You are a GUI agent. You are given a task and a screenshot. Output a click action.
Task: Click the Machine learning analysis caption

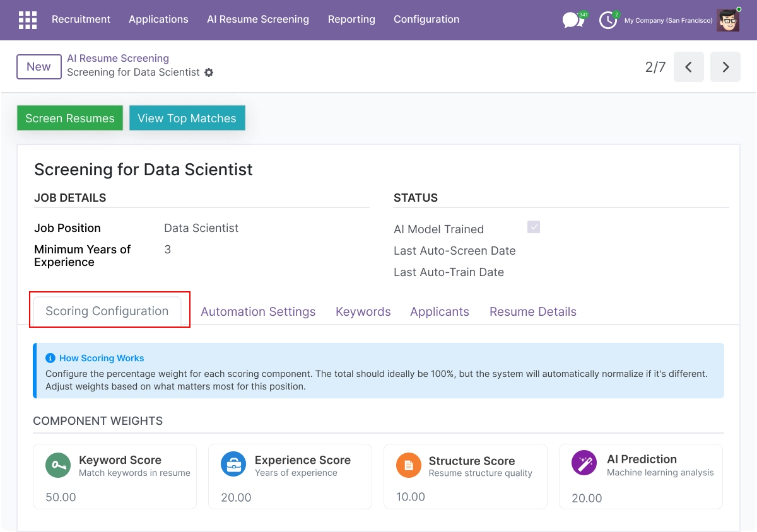[x=660, y=472]
